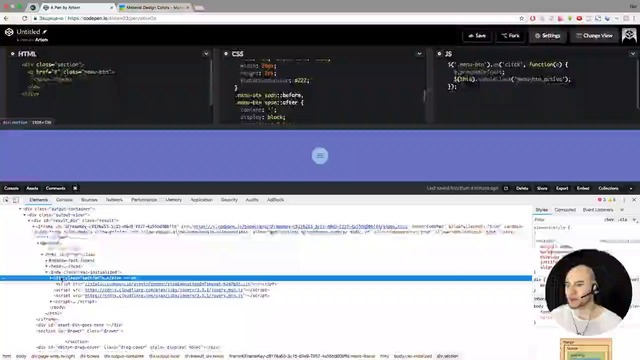The width and height of the screenshot is (640, 360).
Task: Select the body breadcrumb in DevTools
Action: (21, 356)
